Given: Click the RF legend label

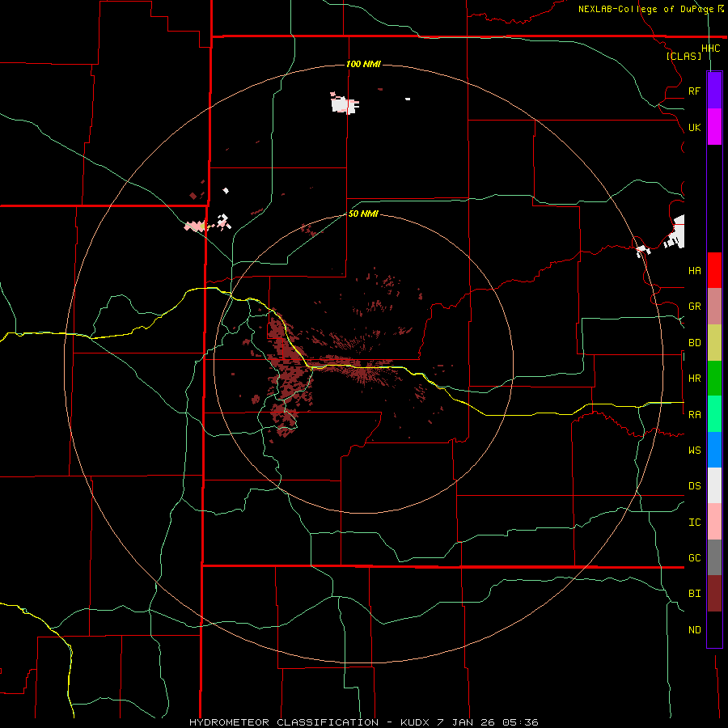Looking at the screenshot, I should click(x=695, y=91).
